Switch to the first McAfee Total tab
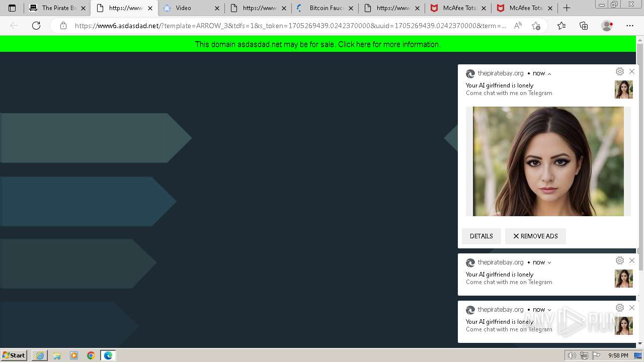 pyautogui.click(x=459, y=8)
